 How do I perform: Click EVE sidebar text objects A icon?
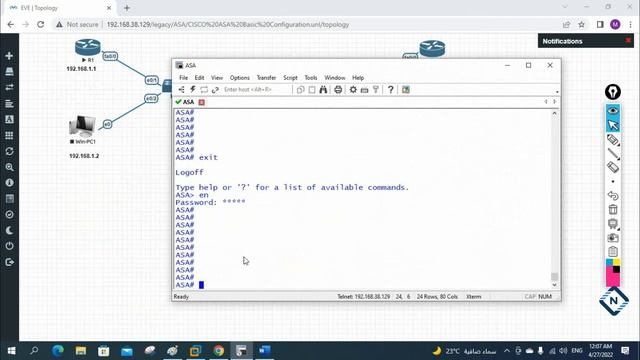tap(9, 119)
